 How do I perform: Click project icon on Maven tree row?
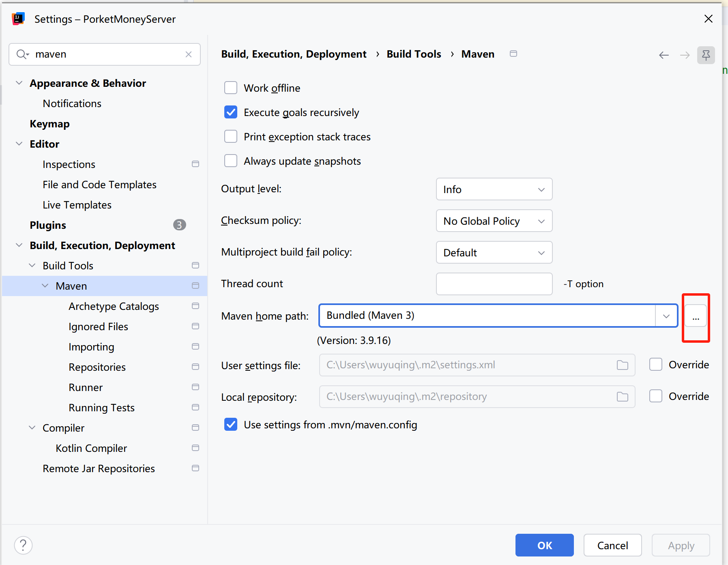tap(195, 286)
